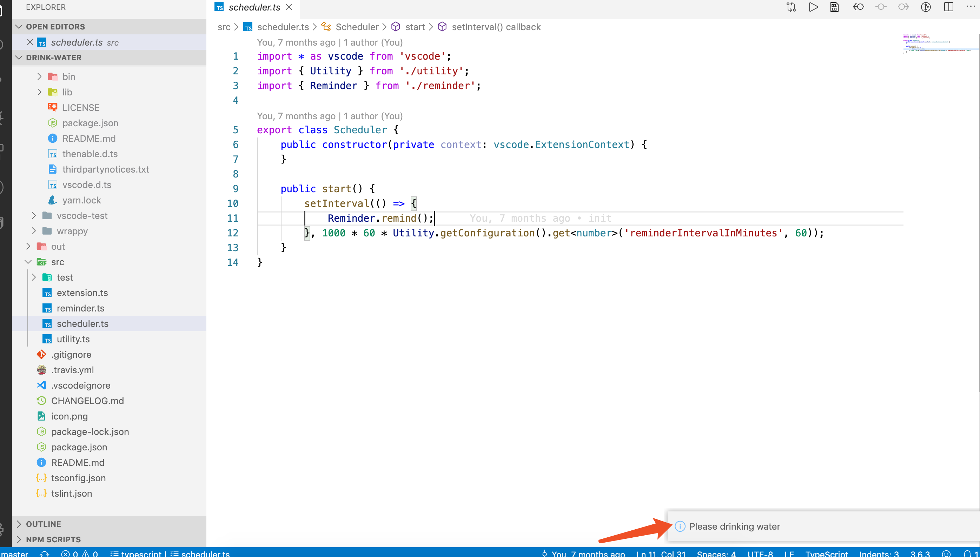Run the extension with the play button

tap(813, 7)
